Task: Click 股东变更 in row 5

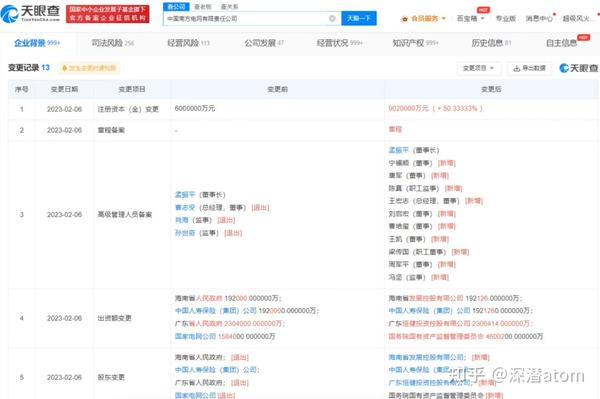Action: [111, 377]
